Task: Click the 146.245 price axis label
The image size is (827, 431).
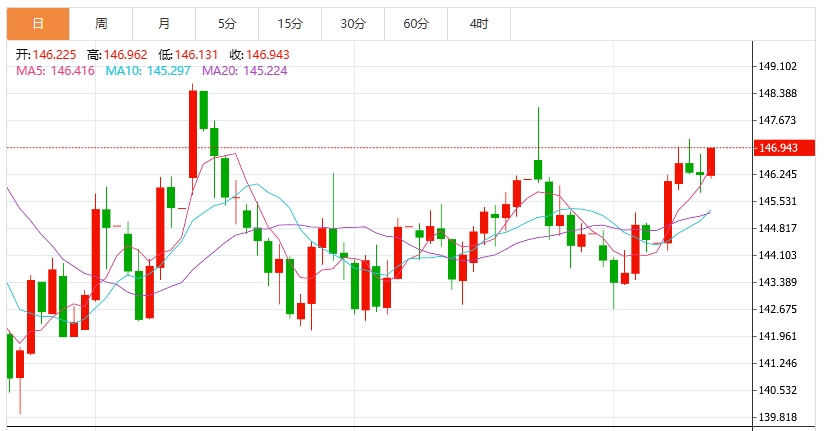Action: 777,174
